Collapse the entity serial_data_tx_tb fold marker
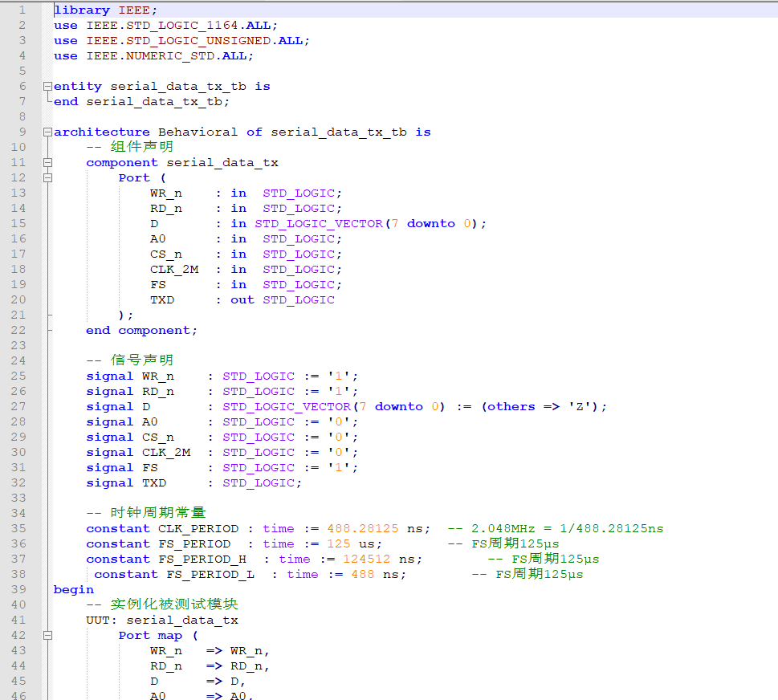 click(48, 87)
